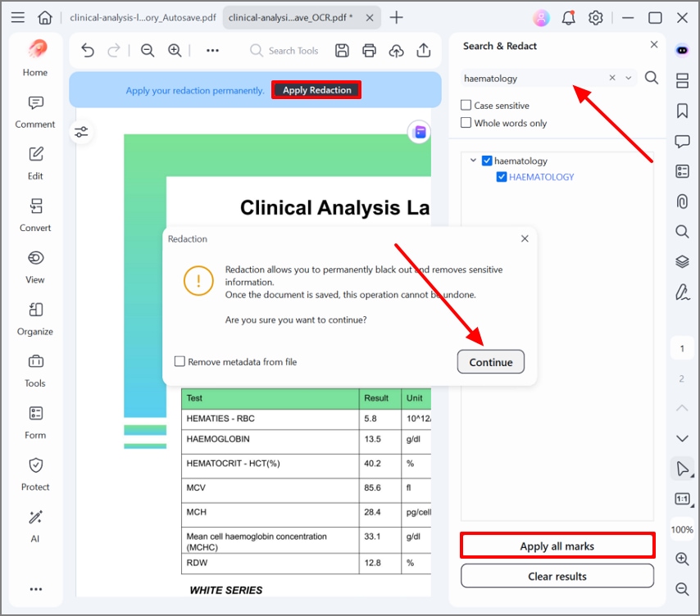
Task: Zoom out from the right sidebar
Action: [x=682, y=589]
